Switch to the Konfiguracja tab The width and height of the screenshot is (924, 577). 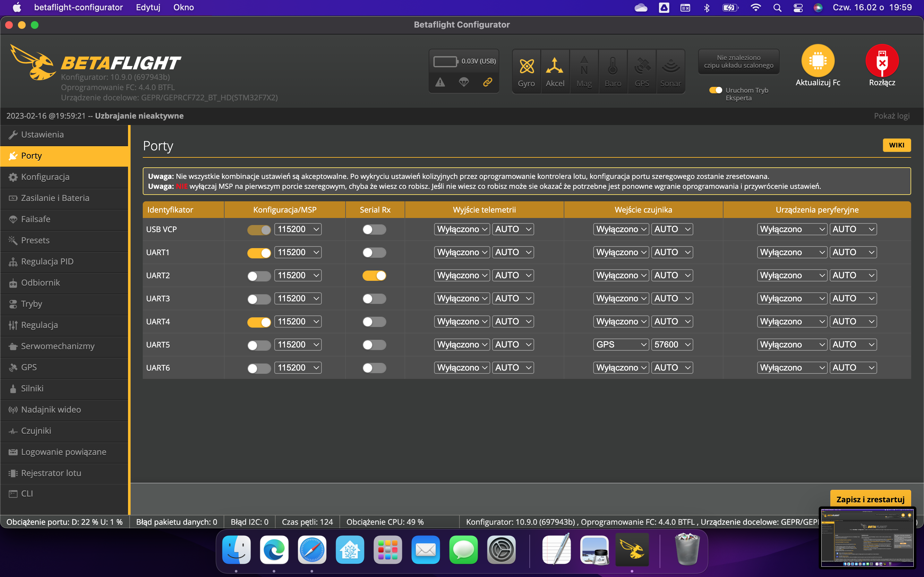tap(45, 177)
